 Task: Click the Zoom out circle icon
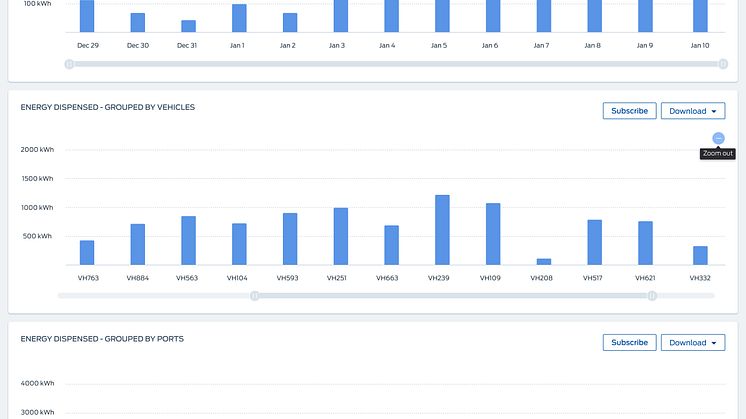(x=718, y=138)
